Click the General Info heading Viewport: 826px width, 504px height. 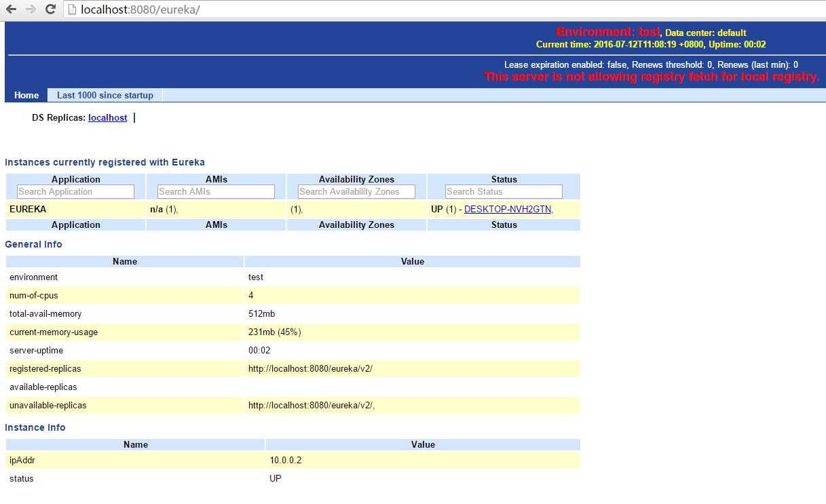33,244
